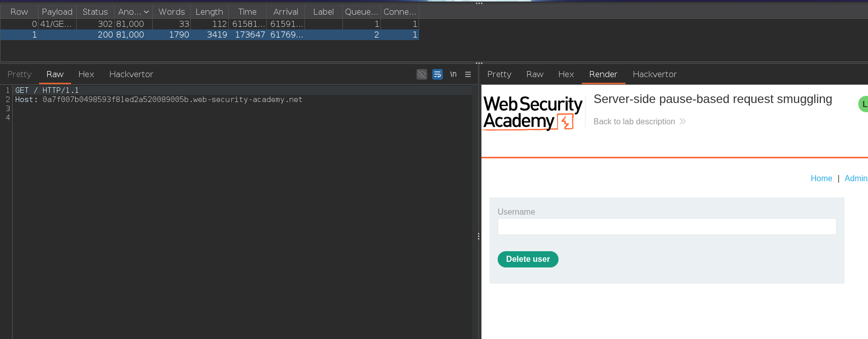868x339 pixels.
Task: Sort results by the Words column header
Action: (171, 12)
